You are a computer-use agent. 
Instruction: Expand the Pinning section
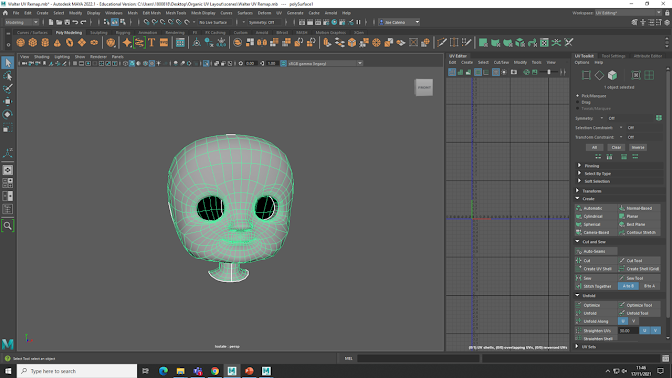coord(579,165)
